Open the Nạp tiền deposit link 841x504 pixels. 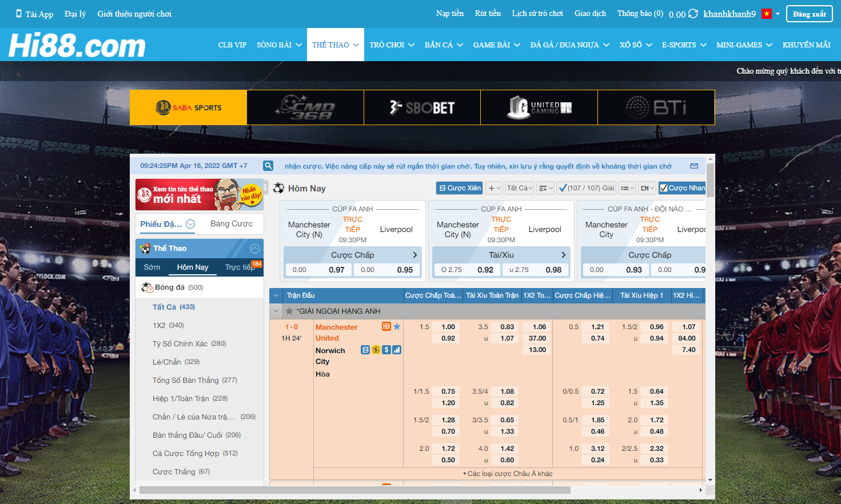(x=450, y=13)
